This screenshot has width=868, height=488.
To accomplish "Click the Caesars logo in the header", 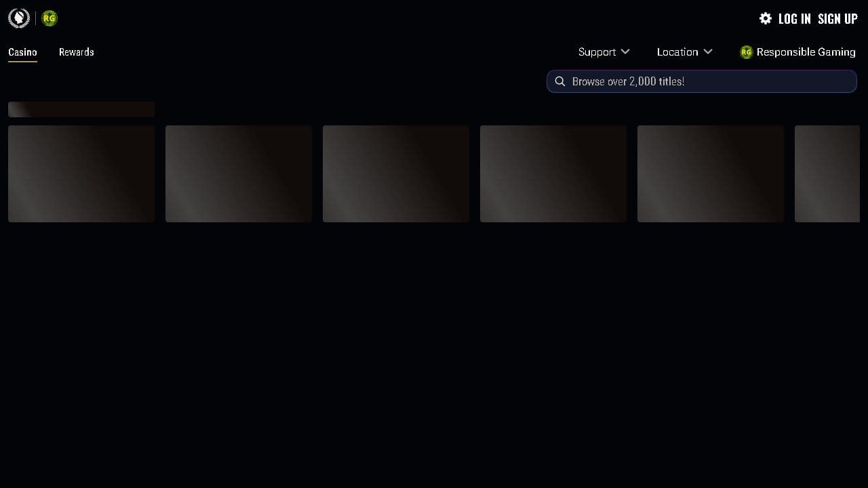I will point(19,18).
